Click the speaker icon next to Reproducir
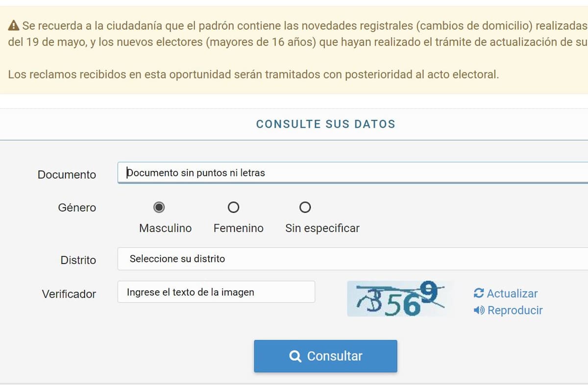Viewport: 588px width, 392px height. click(479, 310)
